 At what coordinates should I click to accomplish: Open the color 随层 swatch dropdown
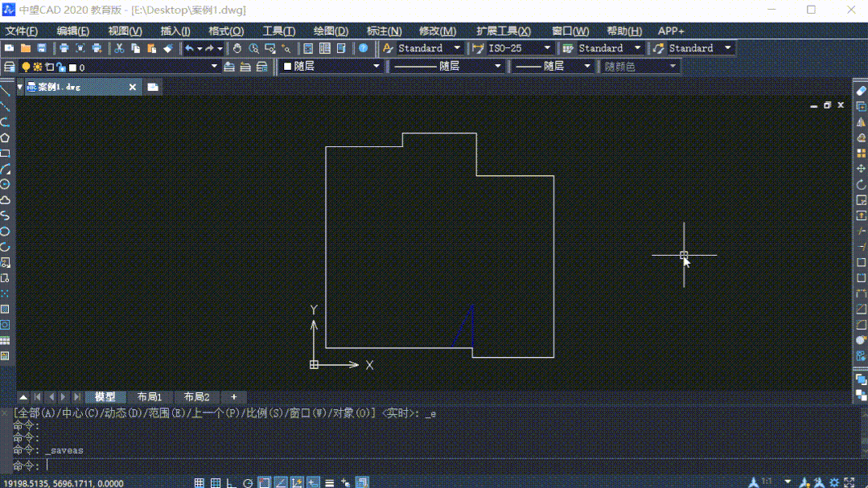376,67
